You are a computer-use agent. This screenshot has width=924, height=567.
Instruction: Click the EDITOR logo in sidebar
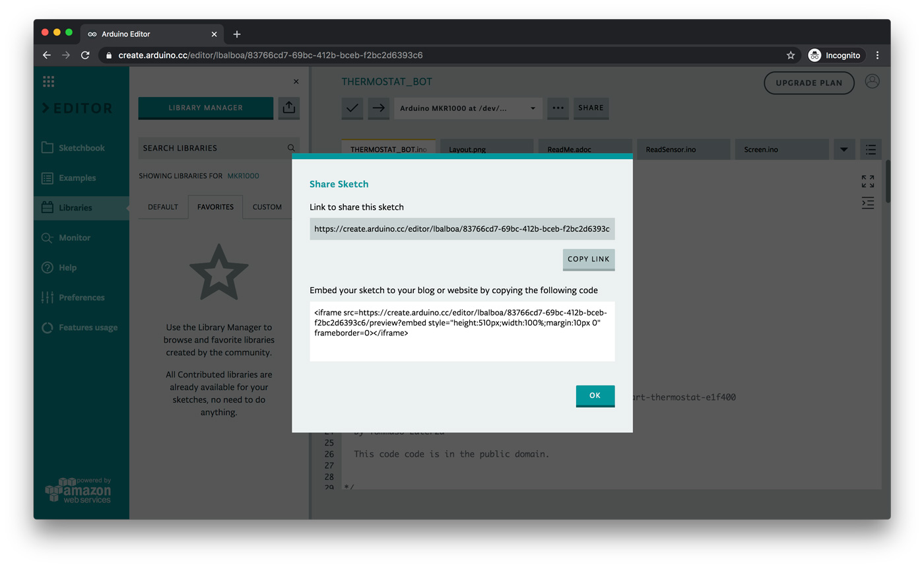(78, 108)
